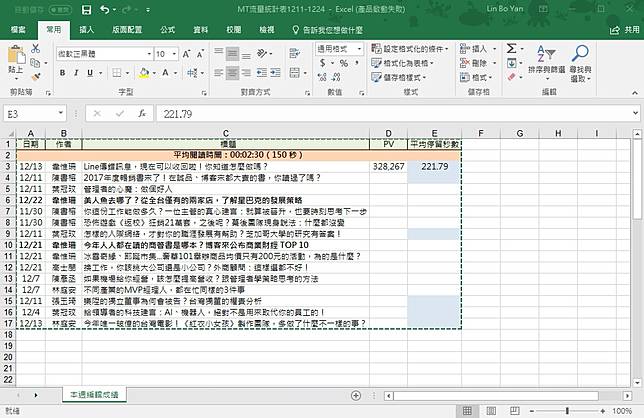
Task: Toggle Bold formatting
Action: tap(62, 73)
